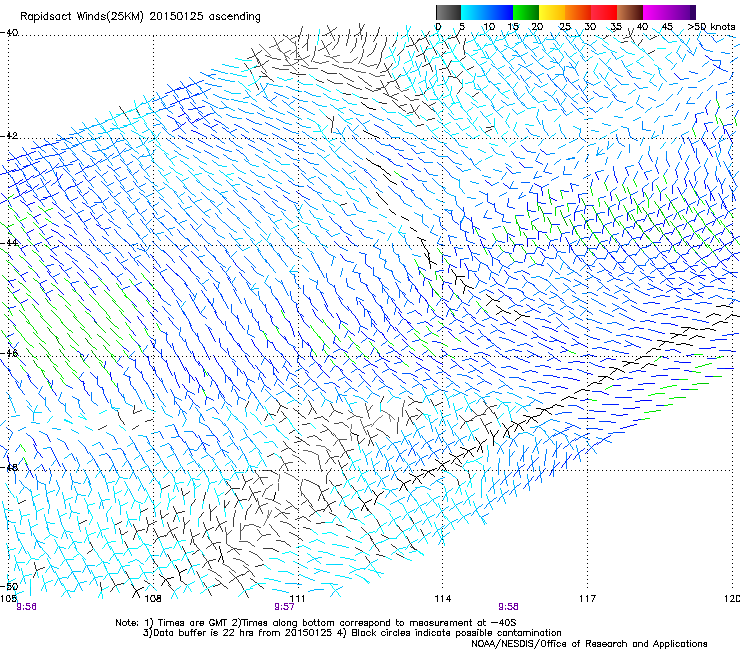The image size is (740, 650).
Task: Click the '>50 knots' legend label
Action: click(711, 27)
